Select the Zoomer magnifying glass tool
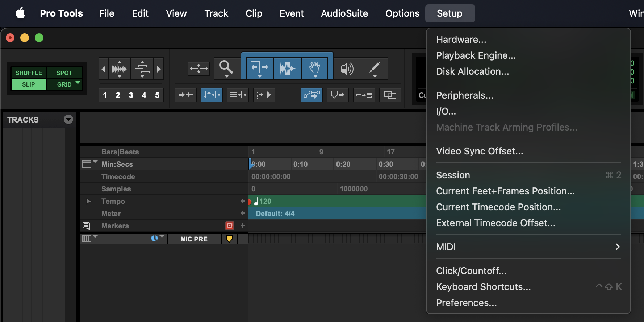The height and width of the screenshot is (322, 644). point(226,68)
